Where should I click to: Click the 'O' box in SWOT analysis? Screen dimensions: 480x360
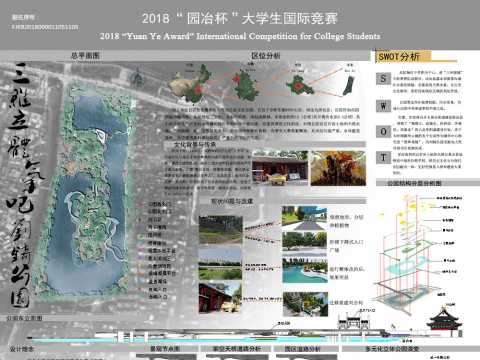tap(383, 132)
